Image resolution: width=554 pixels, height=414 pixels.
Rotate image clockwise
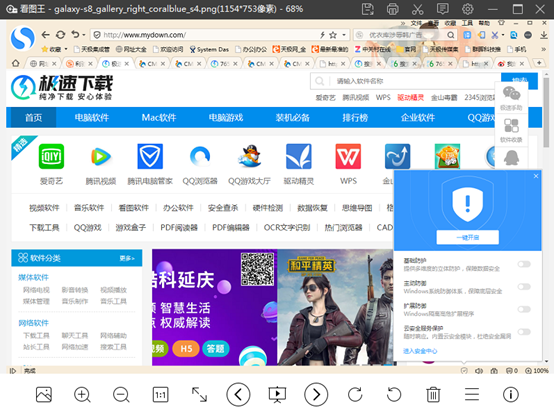click(355, 394)
